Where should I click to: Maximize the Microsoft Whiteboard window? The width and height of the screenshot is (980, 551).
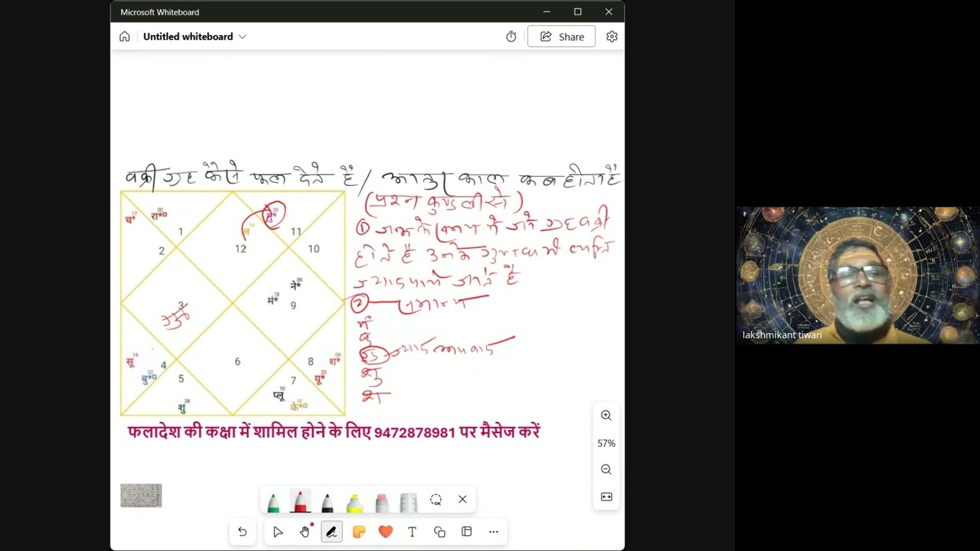click(x=578, y=11)
